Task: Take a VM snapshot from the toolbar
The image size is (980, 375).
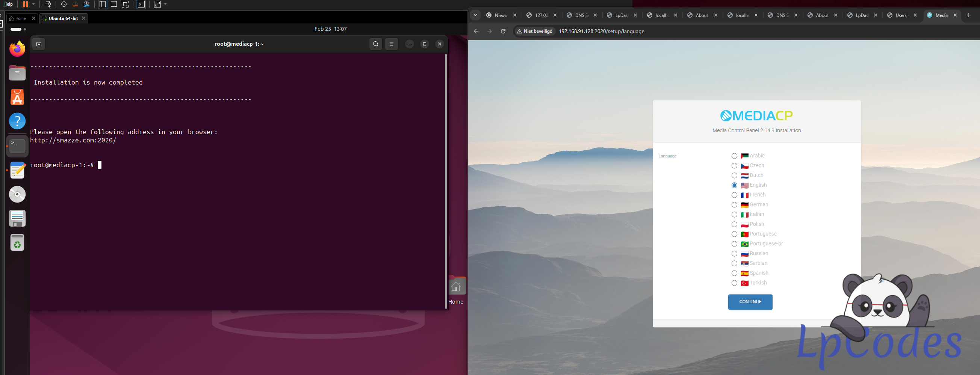Action: pyautogui.click(x=64, y=5)
